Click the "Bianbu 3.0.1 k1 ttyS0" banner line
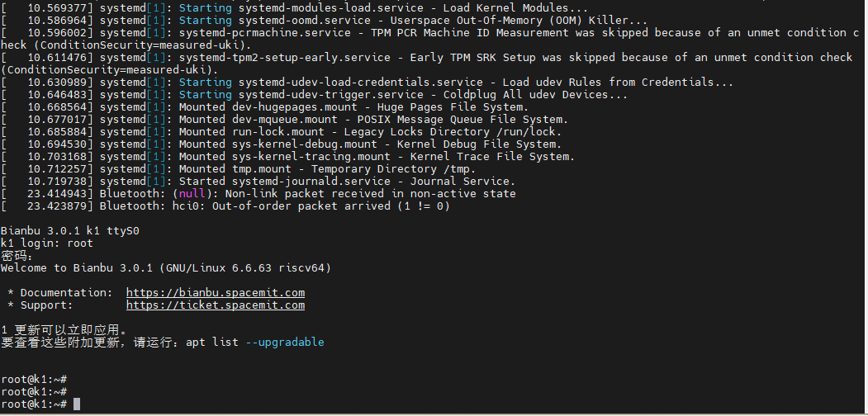The width and height of the screenshot is (868, 416). [70, 231]
